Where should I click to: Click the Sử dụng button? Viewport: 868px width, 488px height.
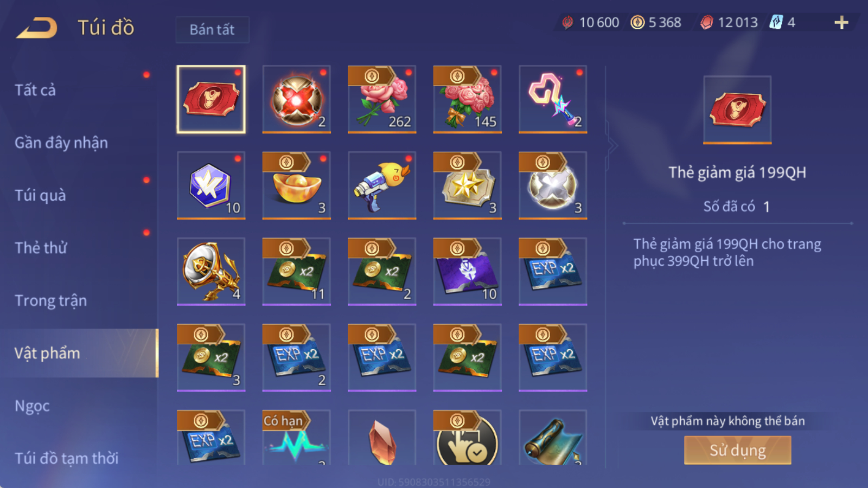pyautogui.click(x=737, y=450)
